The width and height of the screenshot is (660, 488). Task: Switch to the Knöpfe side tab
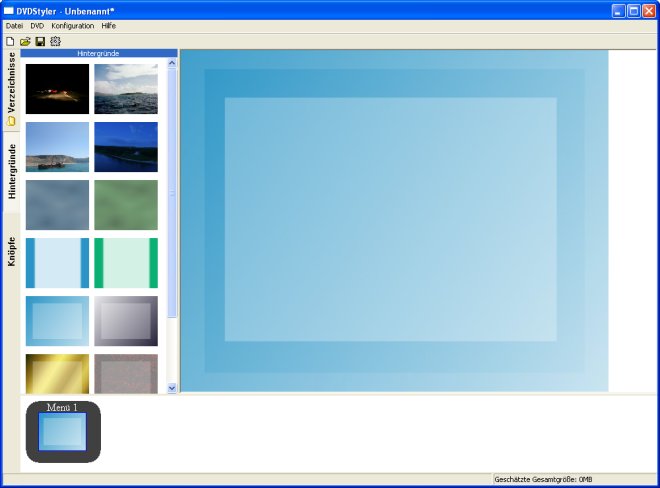tap(11, 252)
